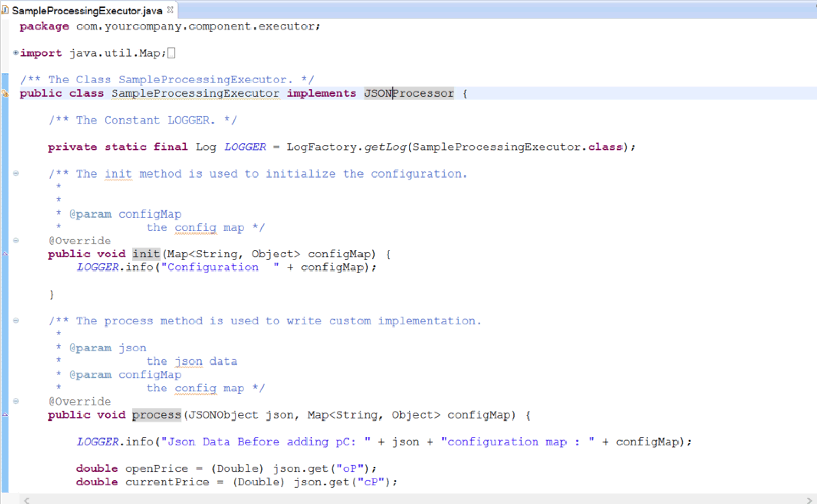Click 'JSONObject' parameter type in process signature
The image size is (817, 504).
[223, 415]
